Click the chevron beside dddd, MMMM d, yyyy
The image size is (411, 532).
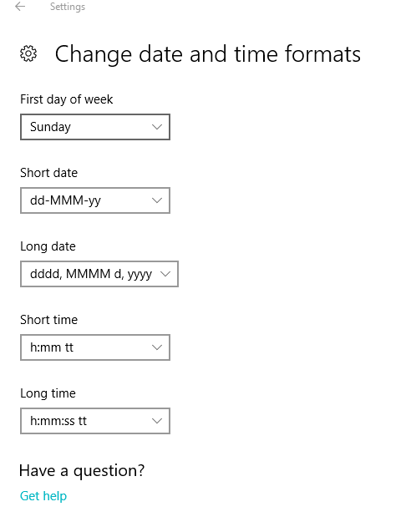pos(165,274)
